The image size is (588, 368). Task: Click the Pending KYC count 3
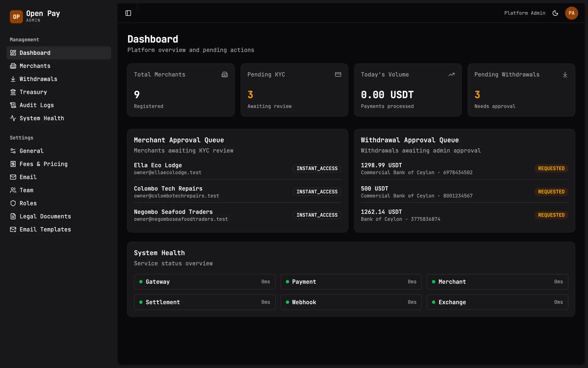[x=250, y=95]
